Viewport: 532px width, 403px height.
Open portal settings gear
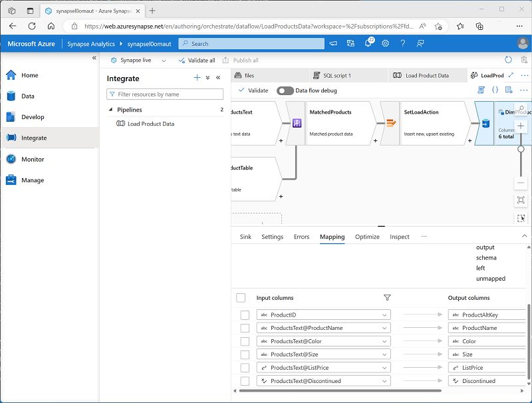[x=386, y=43]
